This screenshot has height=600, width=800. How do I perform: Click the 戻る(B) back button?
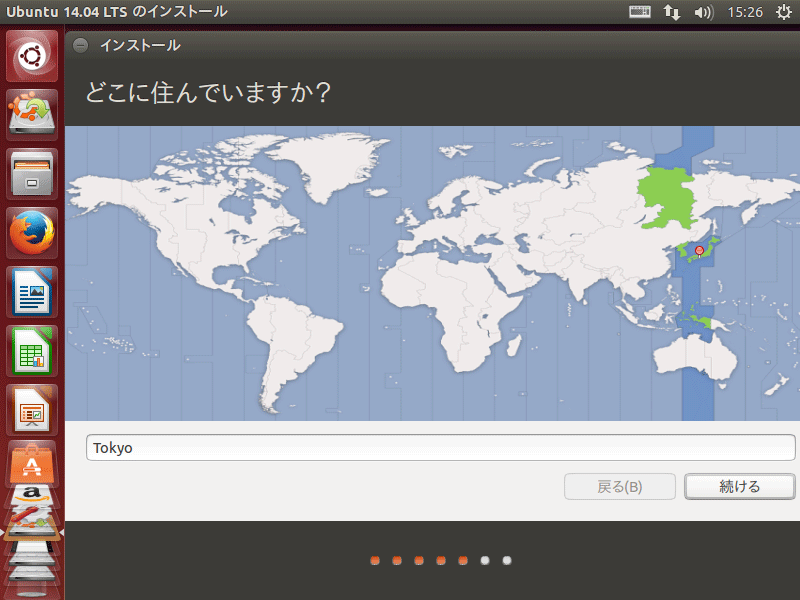point(619,487)
